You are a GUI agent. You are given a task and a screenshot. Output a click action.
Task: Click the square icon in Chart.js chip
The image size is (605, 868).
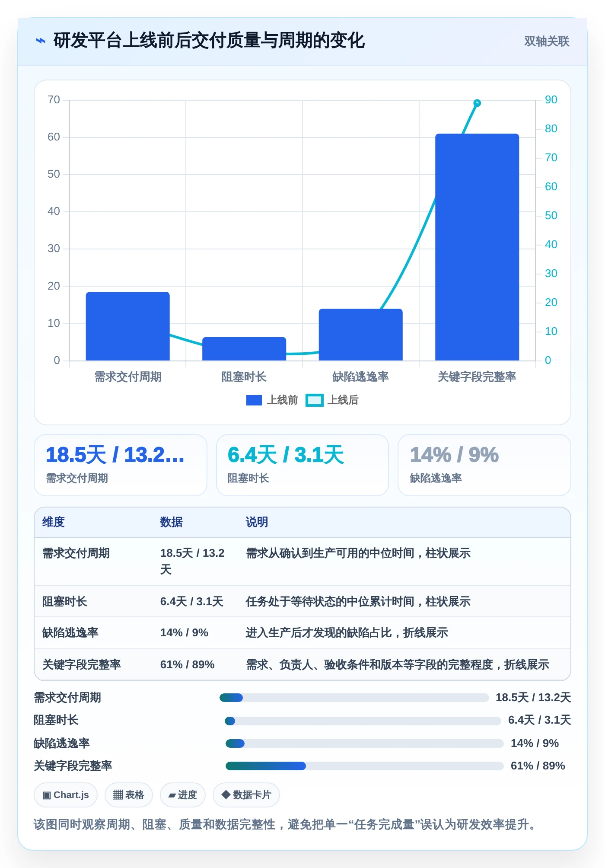(x=47, y=795)
